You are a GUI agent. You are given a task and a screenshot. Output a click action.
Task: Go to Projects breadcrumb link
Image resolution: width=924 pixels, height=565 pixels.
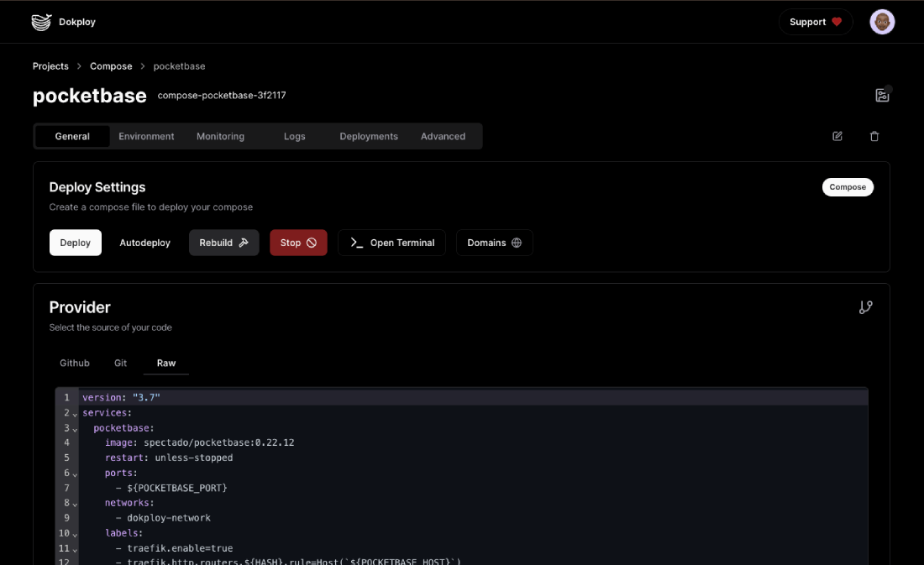point(50,66)
